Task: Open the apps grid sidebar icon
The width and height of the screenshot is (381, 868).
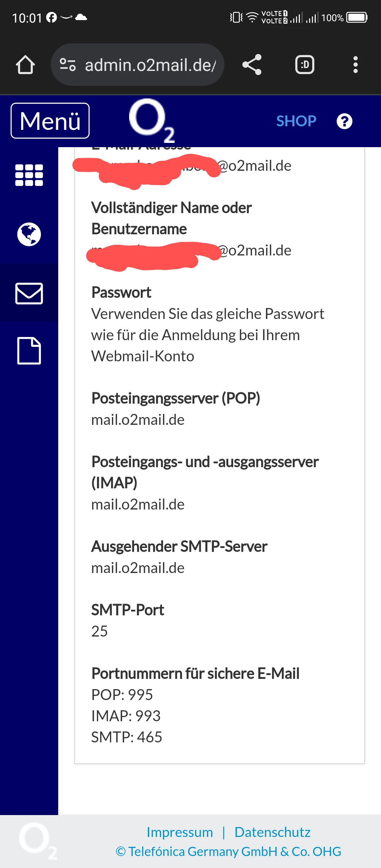Action: [29, 175]
